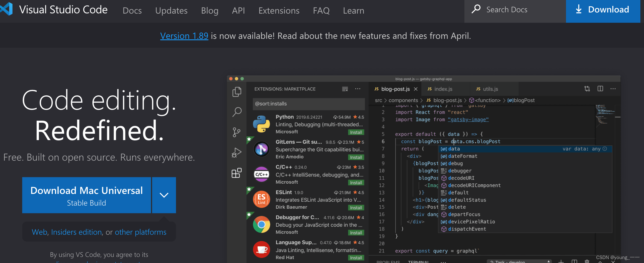Open the FAQ page
Image resolution: width=644 pixels, height=263 pixels.
[x=321, y=11]
